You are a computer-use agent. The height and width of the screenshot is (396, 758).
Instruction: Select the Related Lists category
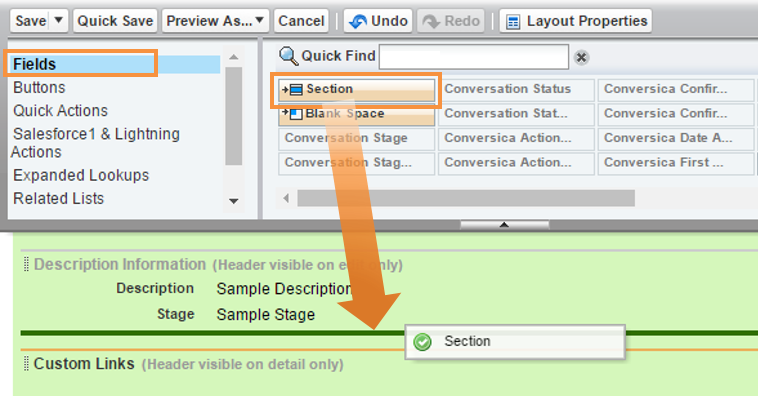click(x=58, y=198)
